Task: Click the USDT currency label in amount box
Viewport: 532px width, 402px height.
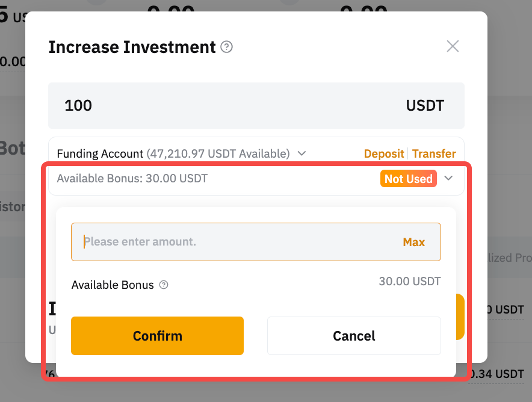Action: (x=425, y=106)
